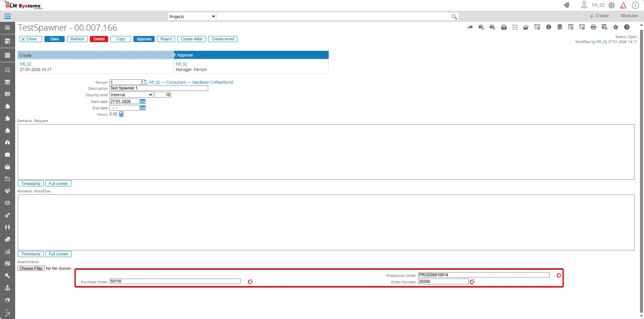Viewport: 644px width, 319px height.
Task: Open the Create menu in the top bar
Action: tap(599, 16)
